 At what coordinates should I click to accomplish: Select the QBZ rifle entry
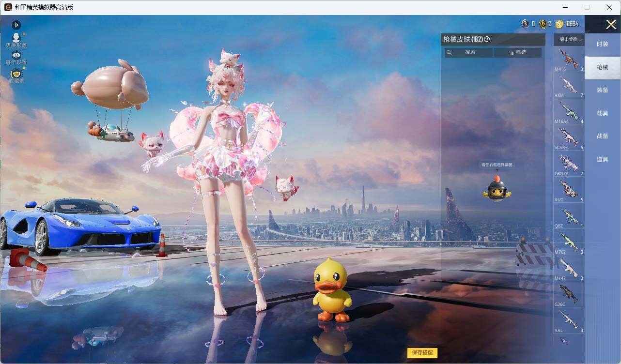point(569,216)
